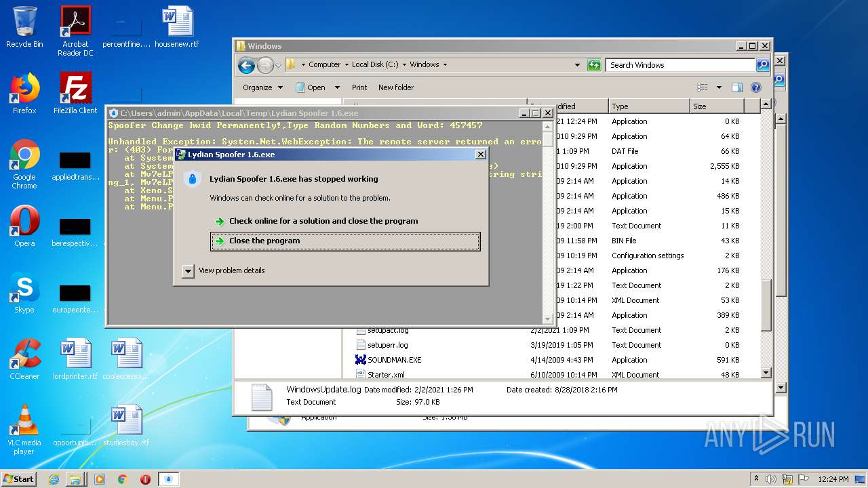Open media player taskbar icon

(x=100, y=479)
